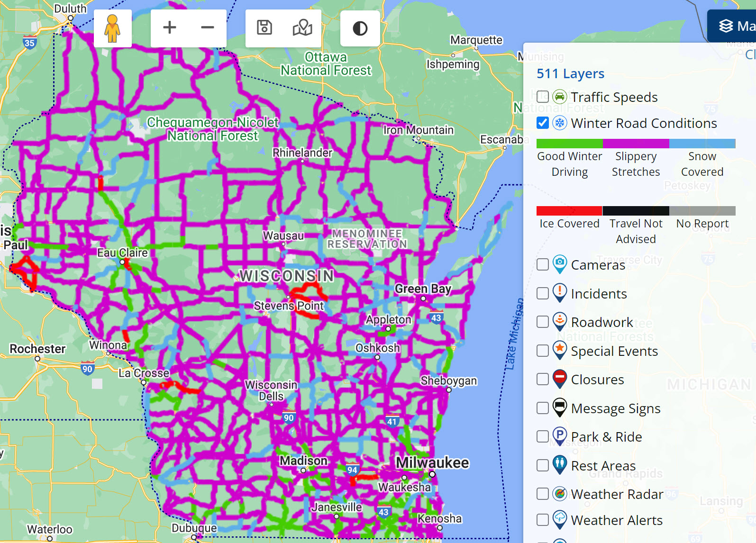Open the Map layers button
This screenshot has width=756, height=543.
pos(732,26)
